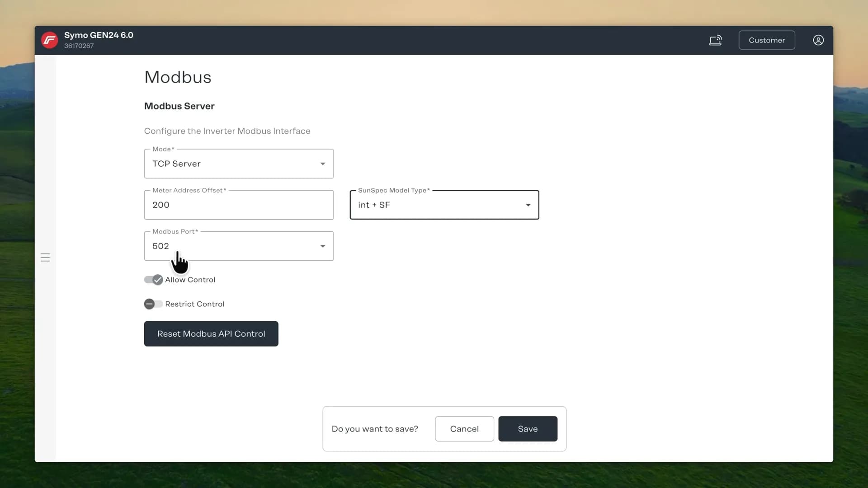Viewport: 868px width, 488px height.
Task: Open the SunSpec Model Type dropdown
Action: 444,205
